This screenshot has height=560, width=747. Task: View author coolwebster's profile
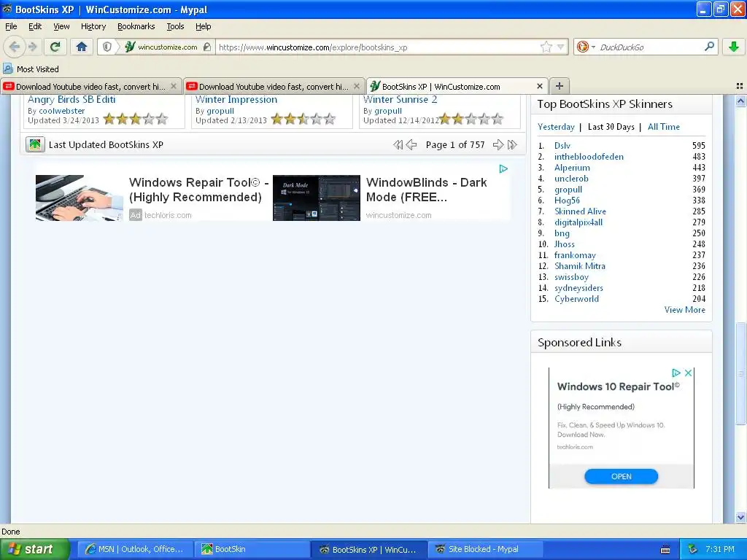point(61,111)
